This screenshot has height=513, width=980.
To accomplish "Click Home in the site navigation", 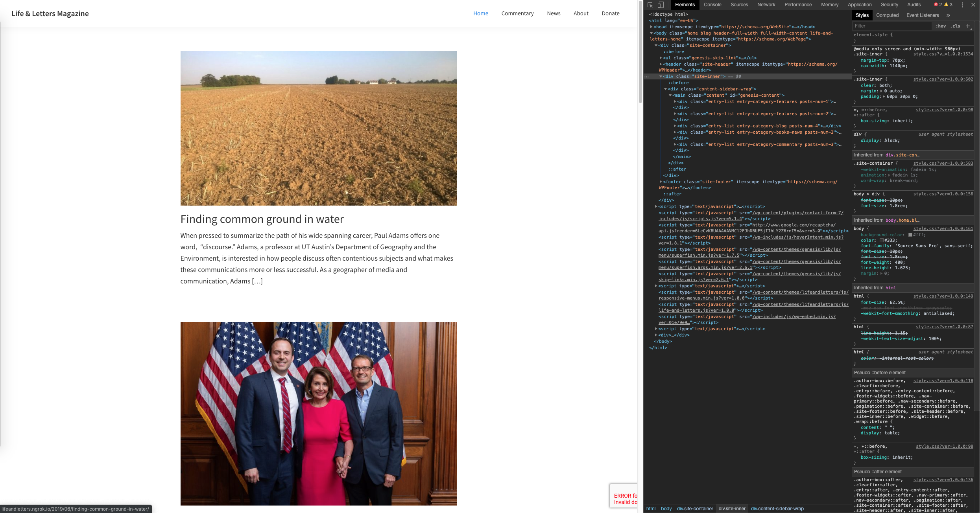I will tap(480, 13).
